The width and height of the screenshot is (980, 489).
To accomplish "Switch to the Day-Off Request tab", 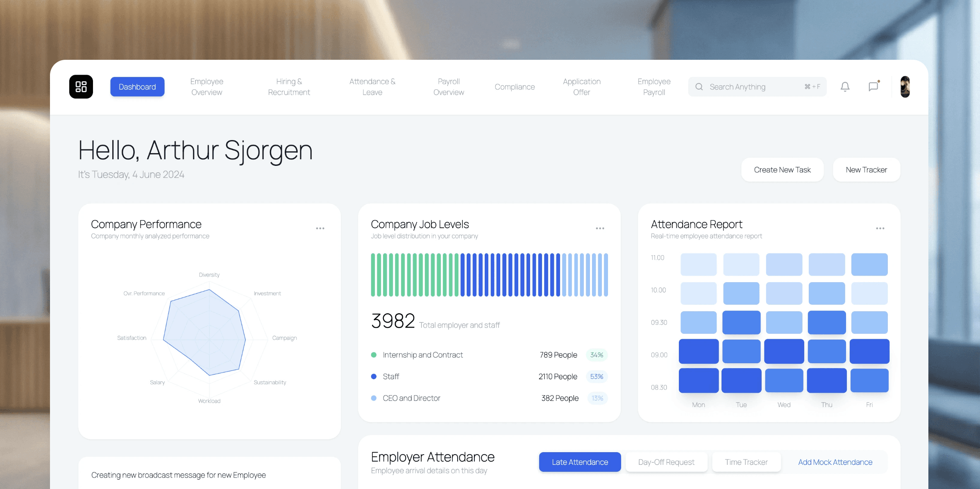I will [x=666, y=462].
